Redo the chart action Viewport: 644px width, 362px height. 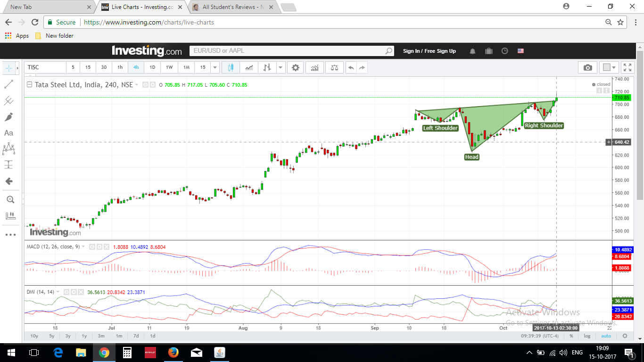pyautogui.click(x=362, y=67)
